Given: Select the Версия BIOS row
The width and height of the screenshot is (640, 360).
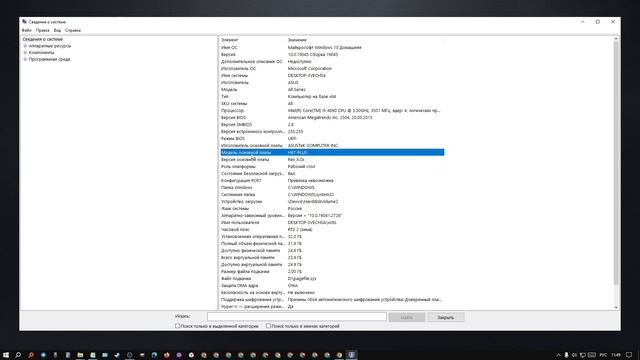Looking at the screenshot, I should pyautogui.click(x=332, y=118).
